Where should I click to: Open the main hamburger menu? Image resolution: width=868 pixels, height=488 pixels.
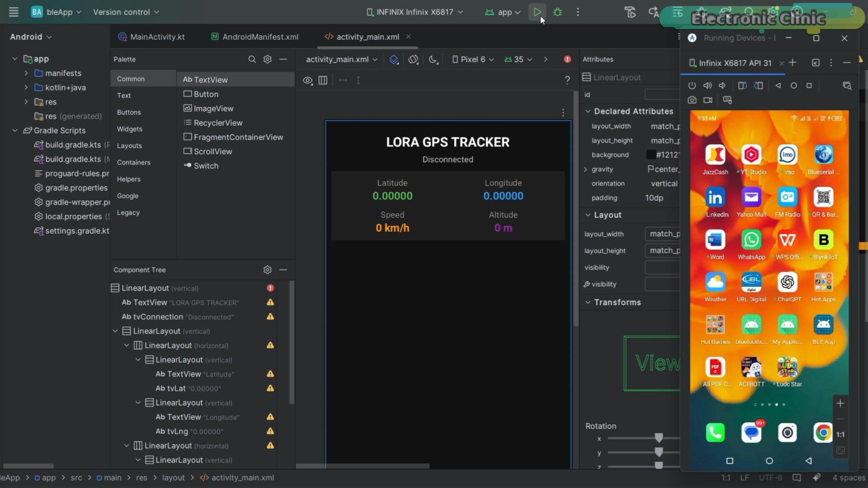point(14,12)
